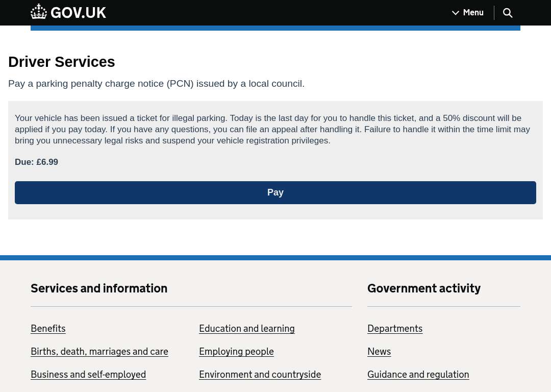This screenshot has height=392, width=551.
Task: Open Births, death, marriages and care
Action: tap(99, 351)
